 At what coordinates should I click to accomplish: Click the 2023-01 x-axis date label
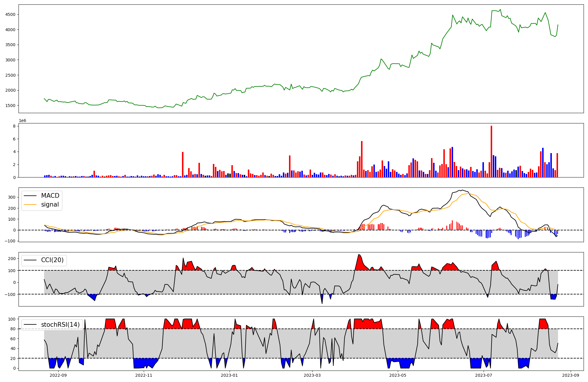coord(229,375)
